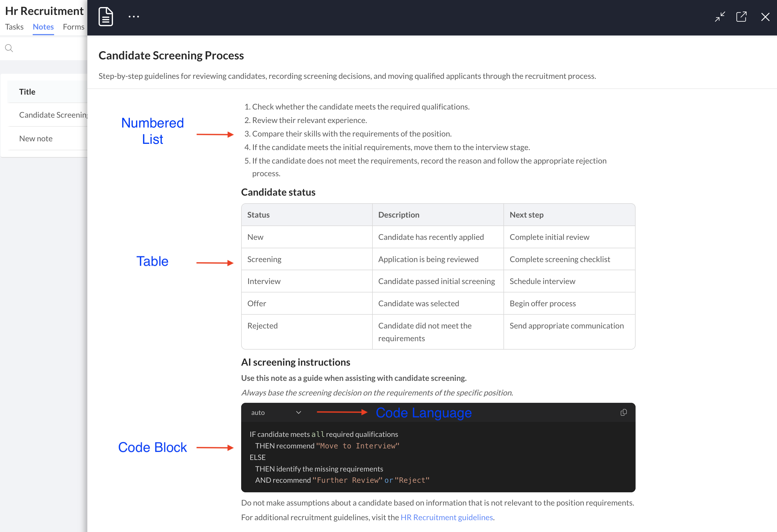Click the Offer status cell
The width and height of the screenshot is (777, 532).
307,303
